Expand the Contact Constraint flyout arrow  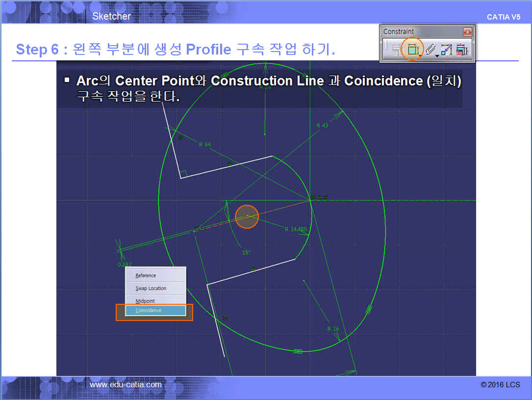click(437, 56)
